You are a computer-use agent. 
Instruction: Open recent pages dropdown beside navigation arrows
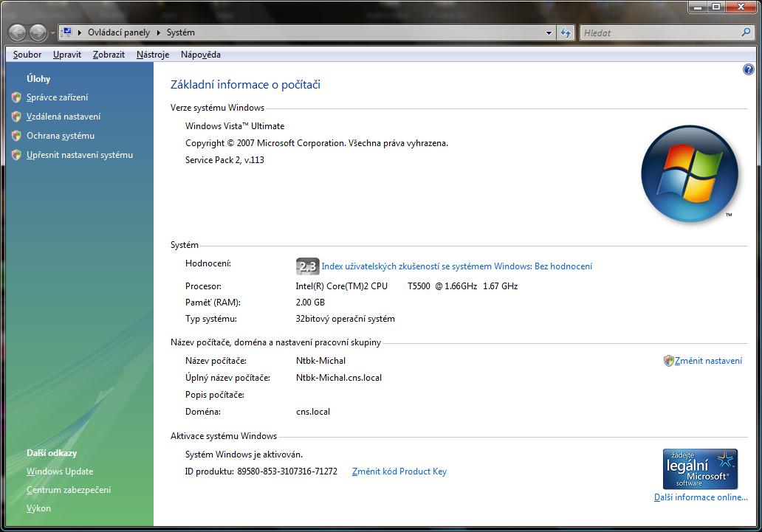point(52,33)
